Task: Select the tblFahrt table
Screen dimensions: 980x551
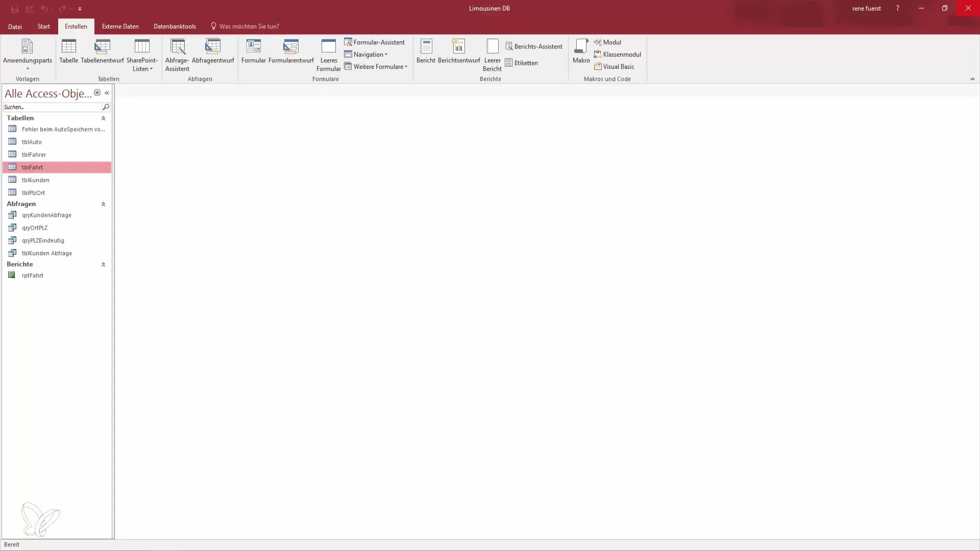Action: (57, 167)
